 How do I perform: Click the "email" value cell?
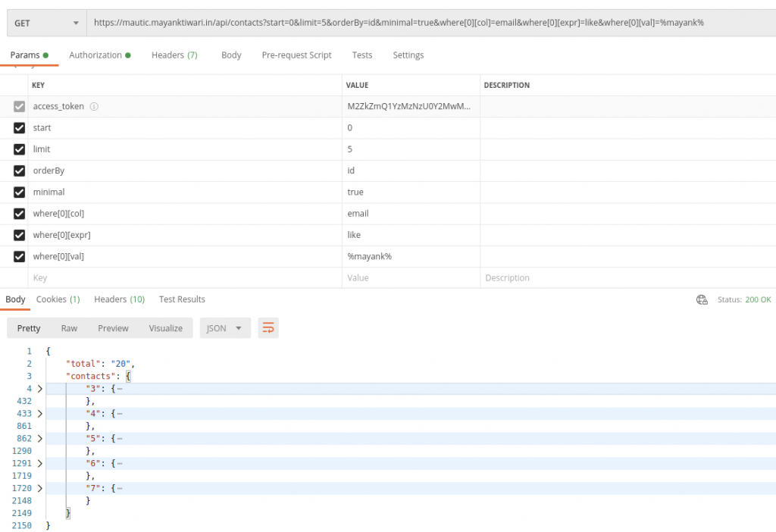411,213
